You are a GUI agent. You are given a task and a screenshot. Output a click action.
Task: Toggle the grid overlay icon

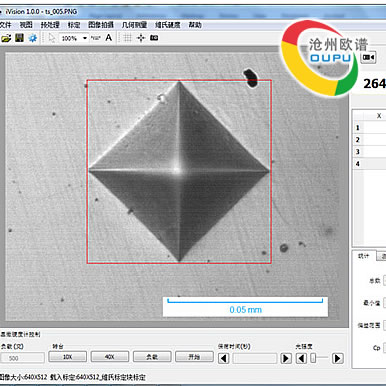127,38
